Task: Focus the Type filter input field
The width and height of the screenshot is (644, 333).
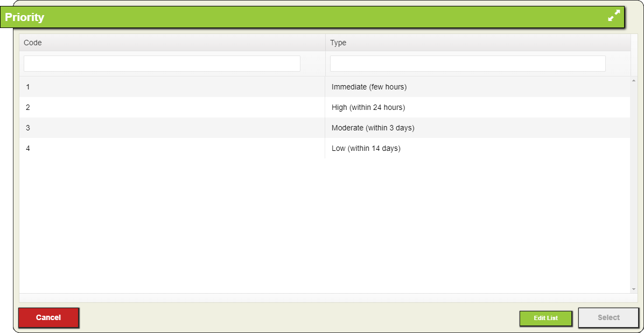Action: [468, 64]
